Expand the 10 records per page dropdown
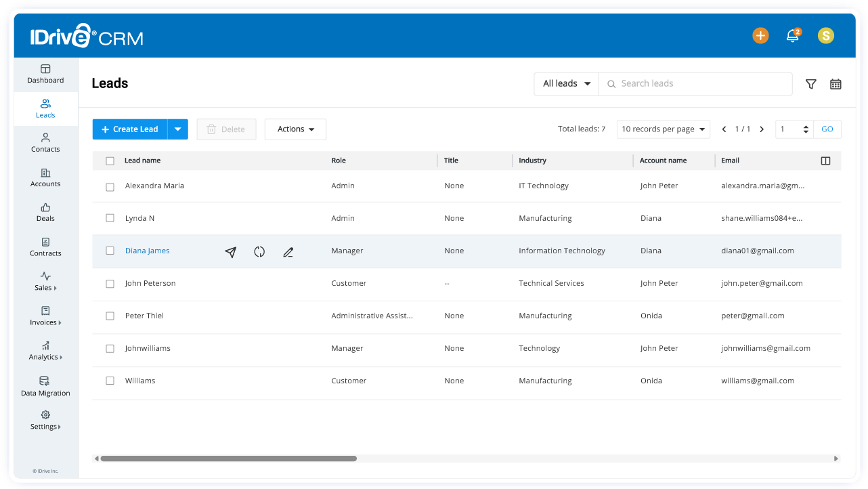The width and height of the screenshot is (868, 489). tap(663, 129)
